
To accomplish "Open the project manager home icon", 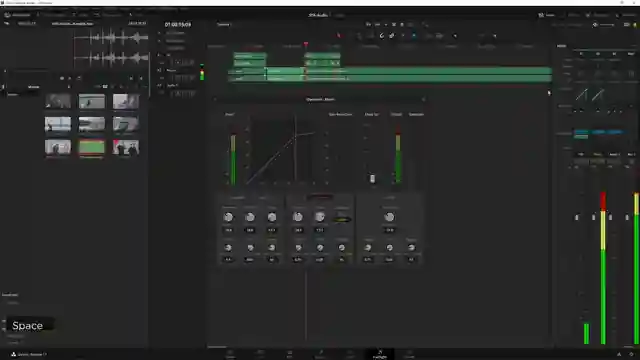I will 619,354.
